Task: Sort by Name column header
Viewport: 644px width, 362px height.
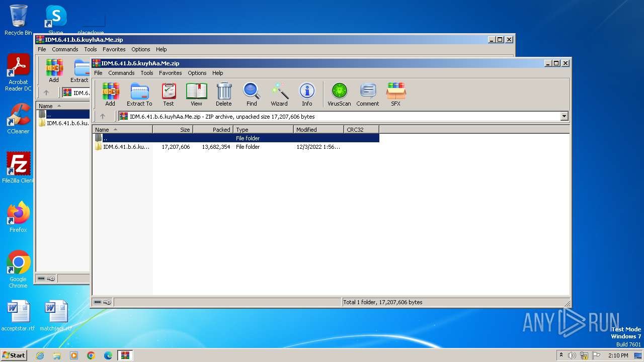Action: [x=122, y=129]
